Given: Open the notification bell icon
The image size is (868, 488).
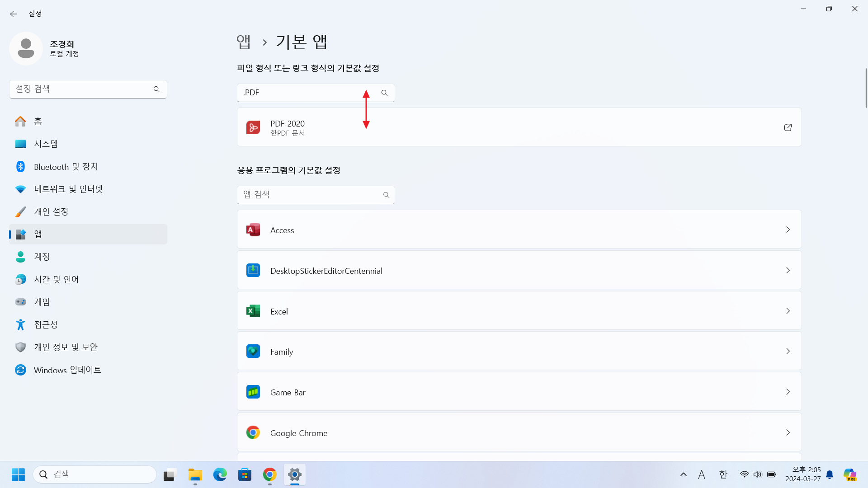Looking at the screenshot, I should tap(830, 474).
